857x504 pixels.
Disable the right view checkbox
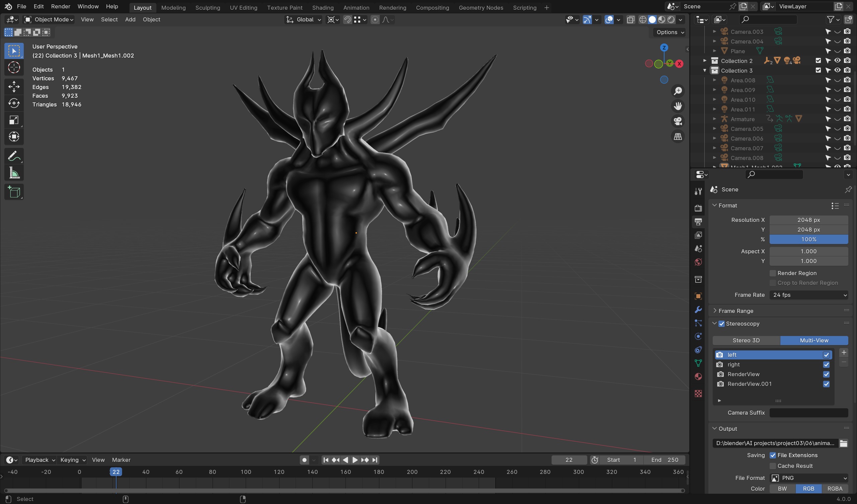point(826,364)
